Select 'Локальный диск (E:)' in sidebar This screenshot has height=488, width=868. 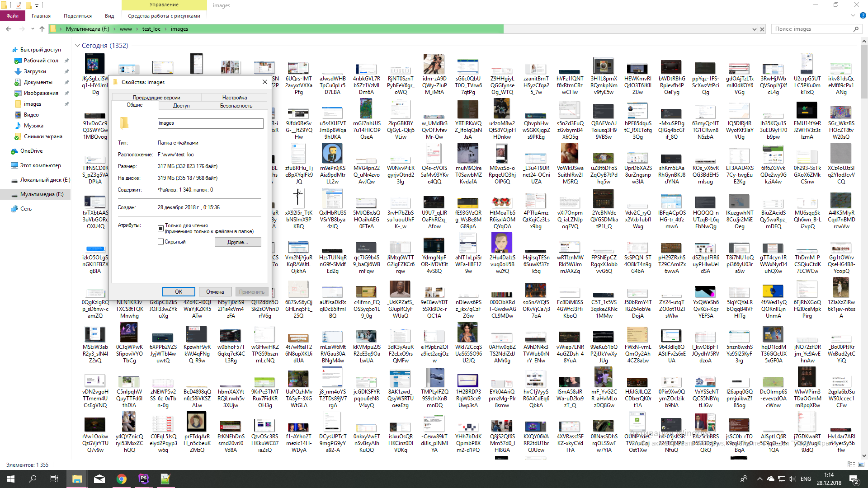tap(45, 180)
